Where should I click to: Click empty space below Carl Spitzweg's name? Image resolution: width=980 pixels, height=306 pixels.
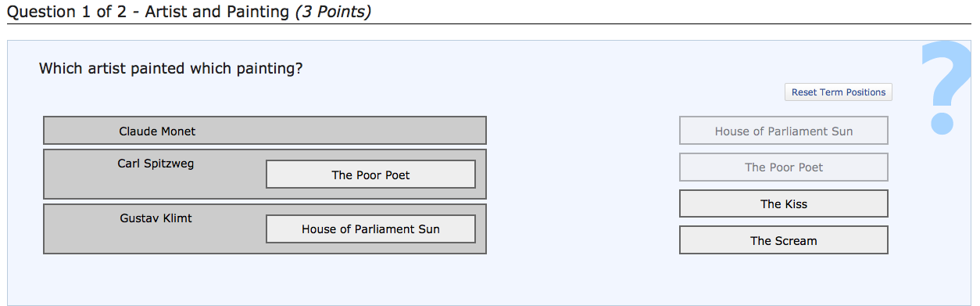[156, 185]
